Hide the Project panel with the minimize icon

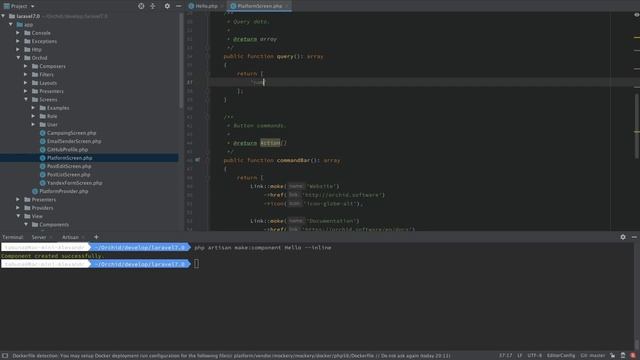click(179, 6)
